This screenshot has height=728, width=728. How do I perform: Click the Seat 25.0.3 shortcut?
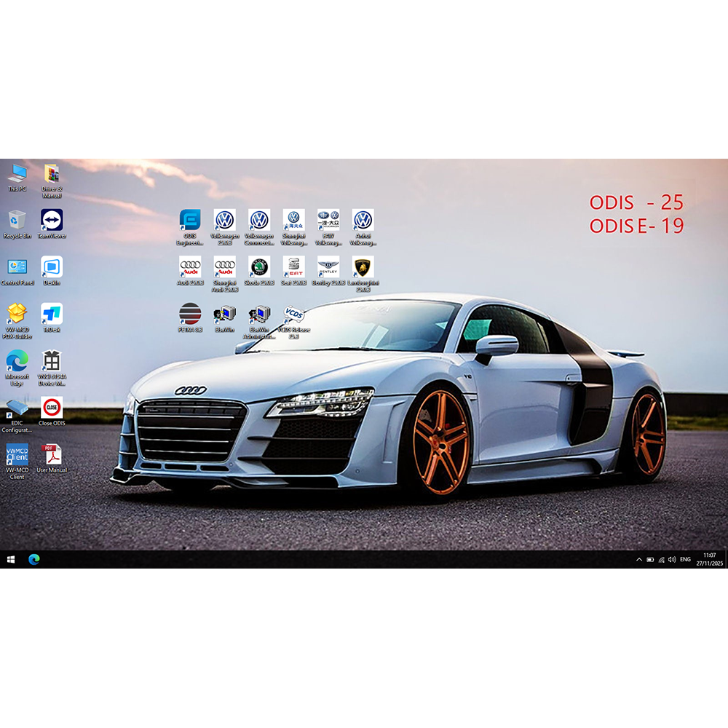[293, 267]
